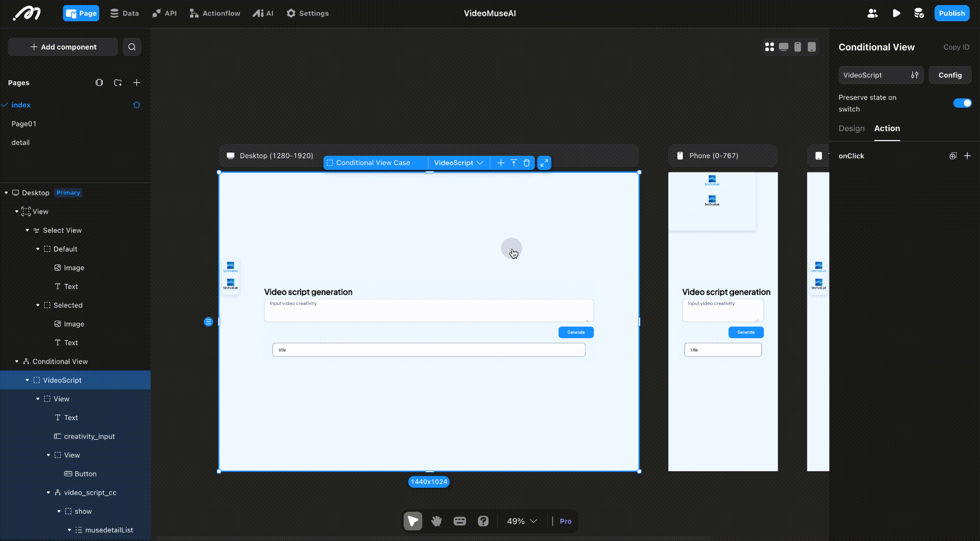Image resolution: width=980 pixels, height=541 pixels.
Task: Click the Publish button
Action: pos(952,14)
